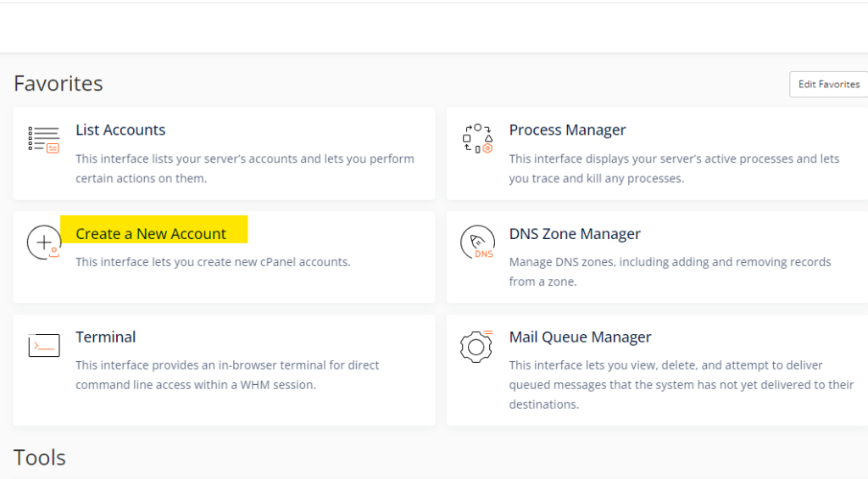The image size is (868, 479).
Task: Click the List Accounts description text
Action: [244, 168]
